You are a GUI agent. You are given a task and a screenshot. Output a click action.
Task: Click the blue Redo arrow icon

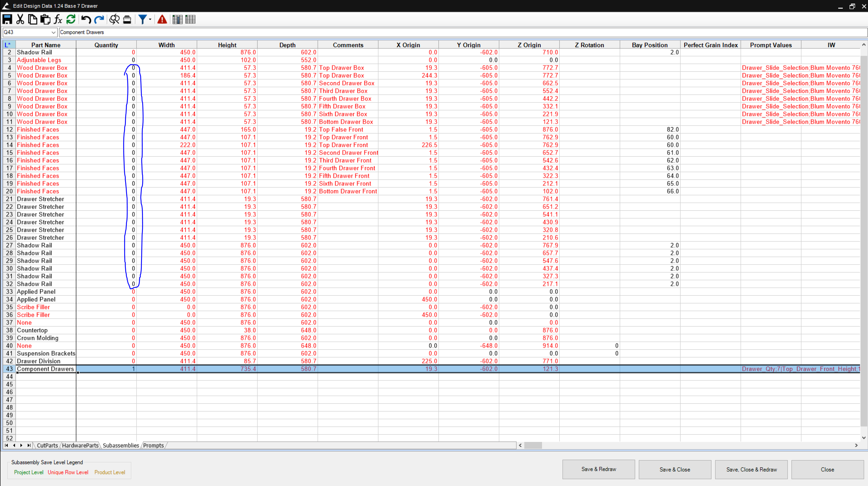coord(99,19)
